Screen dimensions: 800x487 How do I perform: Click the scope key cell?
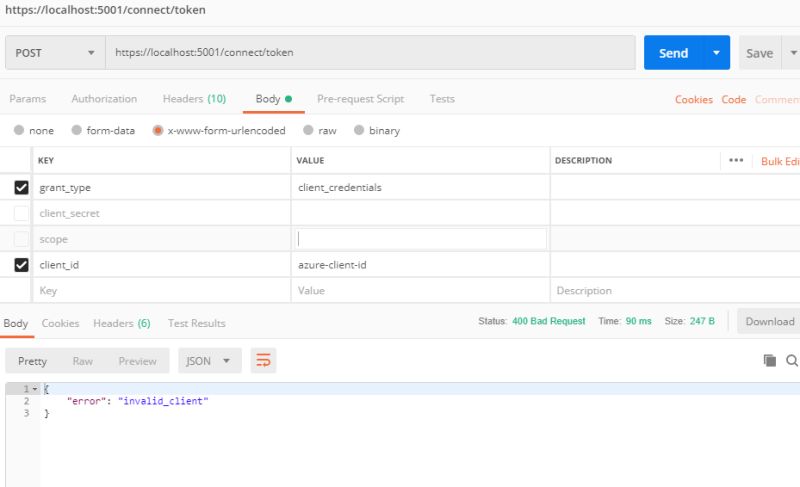162,239
